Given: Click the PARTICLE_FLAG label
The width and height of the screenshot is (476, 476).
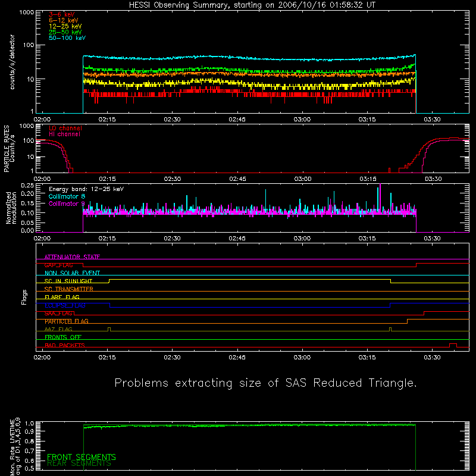Looking at the screenshot, I should coord(67,321).
